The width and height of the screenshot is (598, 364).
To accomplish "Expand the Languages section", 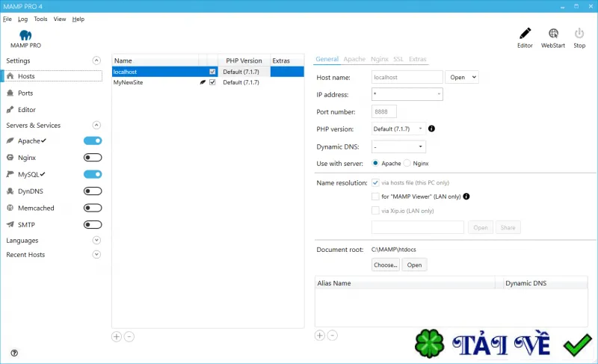I will click(96, 240).
